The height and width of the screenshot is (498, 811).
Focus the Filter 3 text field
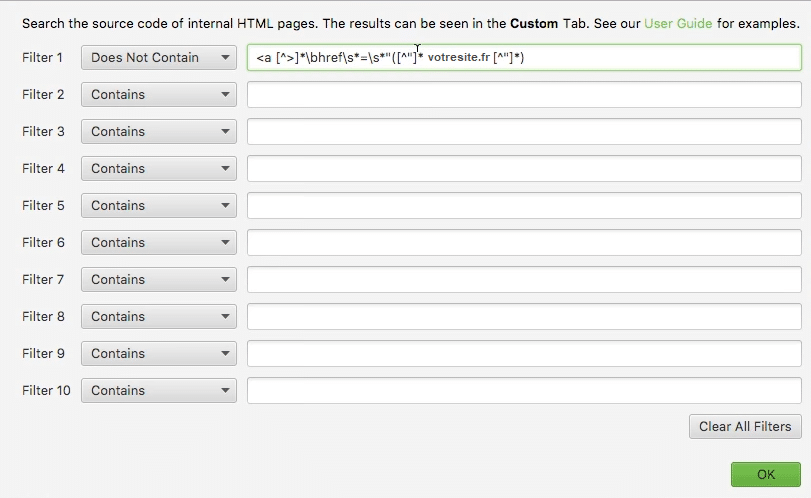[524, 132]
